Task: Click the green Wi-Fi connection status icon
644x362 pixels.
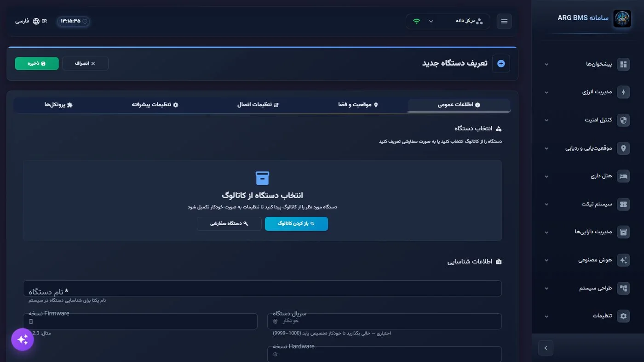Action: click(x=416, y=22)
